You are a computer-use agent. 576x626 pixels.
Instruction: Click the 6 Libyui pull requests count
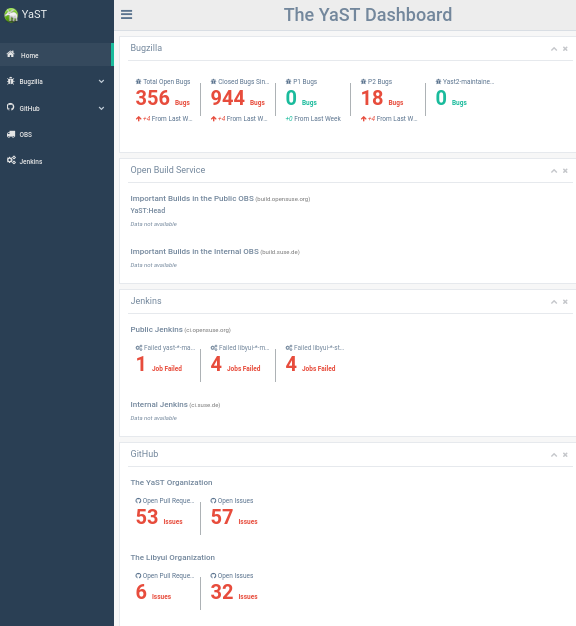tap(141, 592)
